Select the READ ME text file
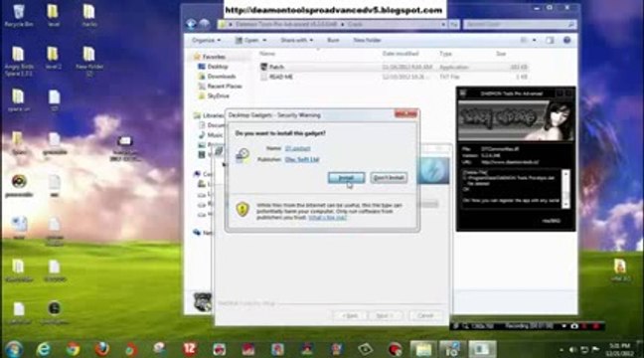The image size is (644, 358). pos(394,77)
